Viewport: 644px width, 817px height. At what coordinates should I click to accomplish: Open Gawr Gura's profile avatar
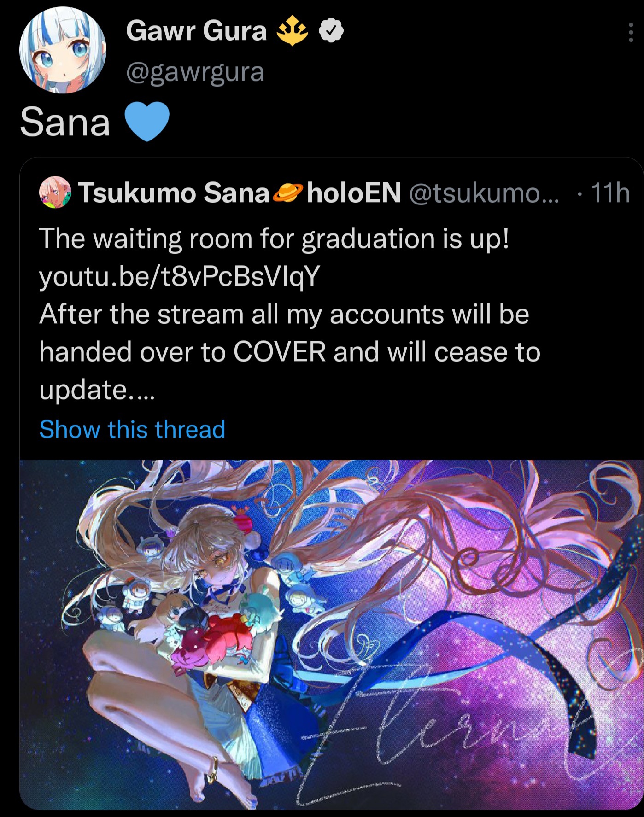pyautogui.click(x=63, y=50)
